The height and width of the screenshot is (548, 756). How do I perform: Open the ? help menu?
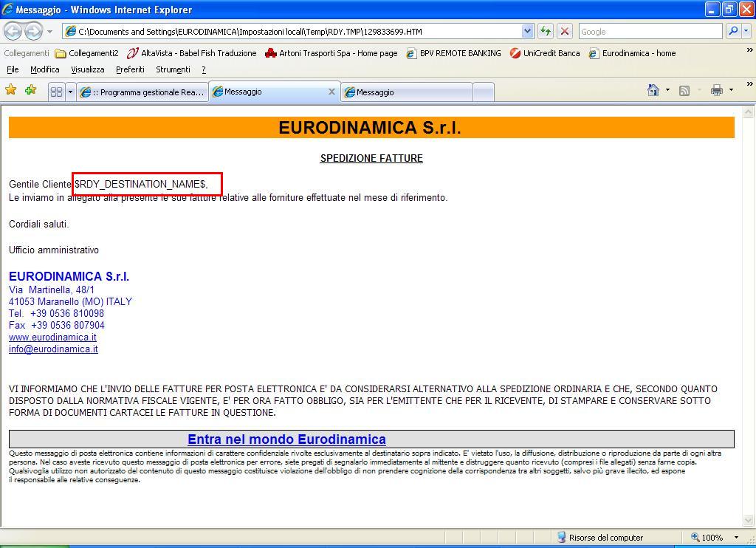[204, 69]
